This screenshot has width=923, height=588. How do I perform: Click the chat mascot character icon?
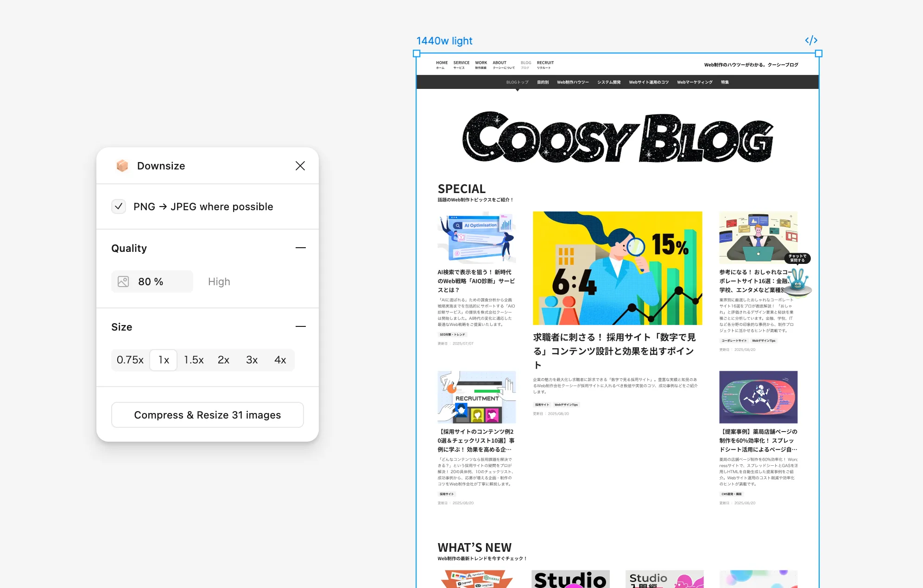click(x=798, y=281)
